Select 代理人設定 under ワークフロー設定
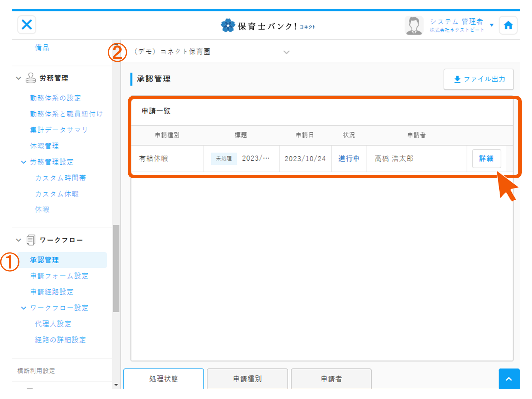532x399 pixels. 53,324
